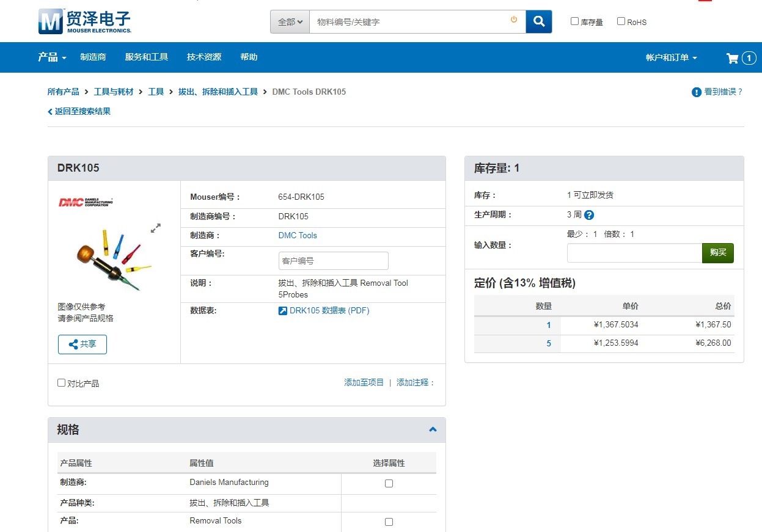Toggle the 库存量 checkbox
The width and height of the screenshot is (762, 532).
[x=574, y=21]
